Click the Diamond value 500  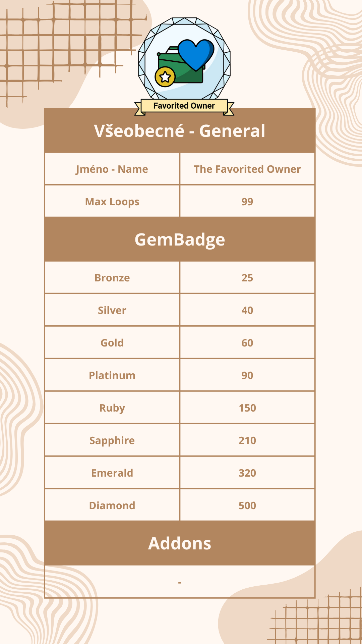(247, 505)
